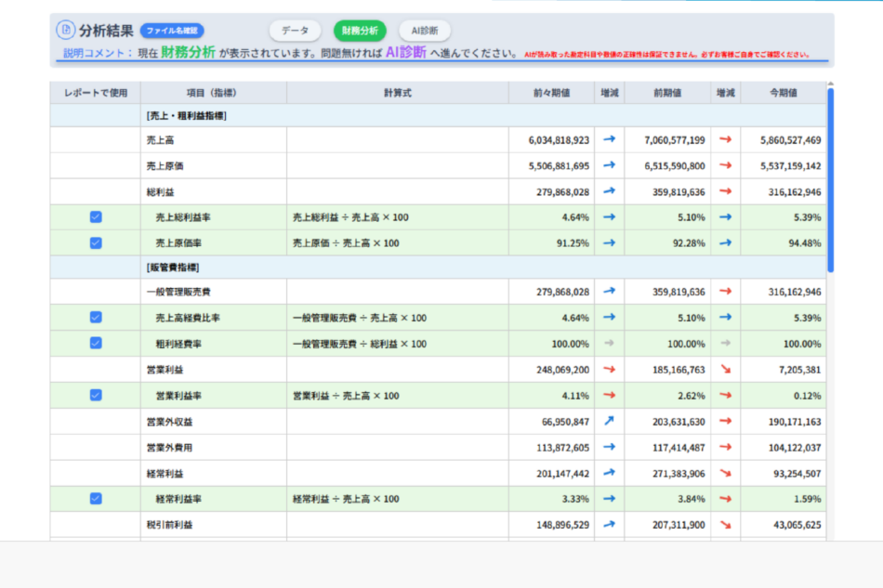This screenshot has height=588, width=883.
Task: Toggle the 営業利益率 report checkbox
Action: coord(96,395)
